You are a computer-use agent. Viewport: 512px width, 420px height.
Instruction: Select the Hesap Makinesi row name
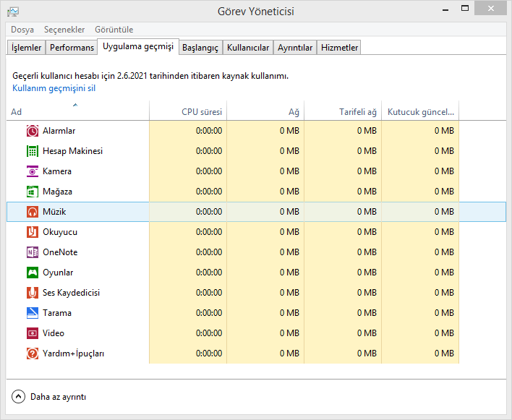point(73,151)
